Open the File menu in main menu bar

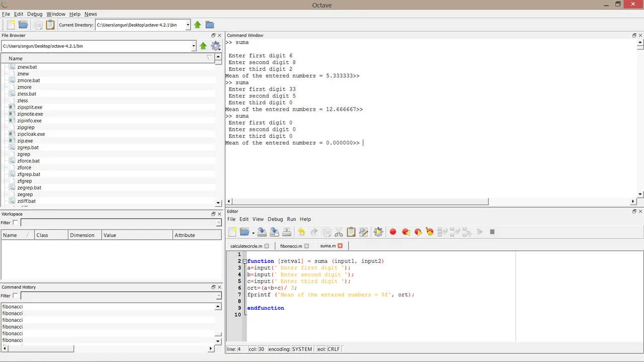6,14
